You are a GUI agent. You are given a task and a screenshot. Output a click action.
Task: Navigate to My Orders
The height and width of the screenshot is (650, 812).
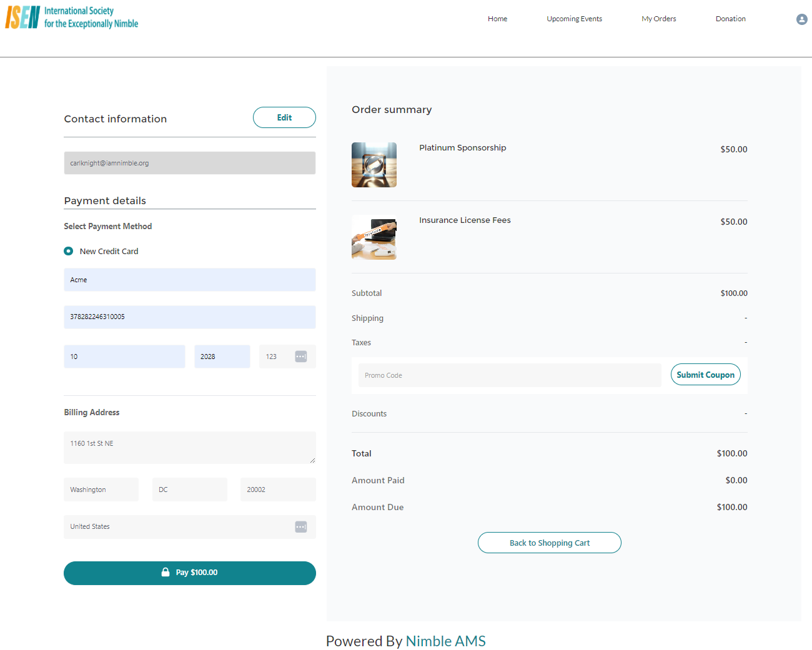tap(658, 19)
